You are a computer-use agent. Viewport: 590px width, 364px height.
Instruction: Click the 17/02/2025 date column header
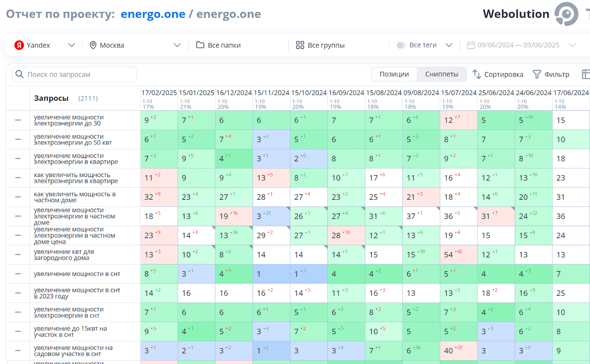pos(159,93)
